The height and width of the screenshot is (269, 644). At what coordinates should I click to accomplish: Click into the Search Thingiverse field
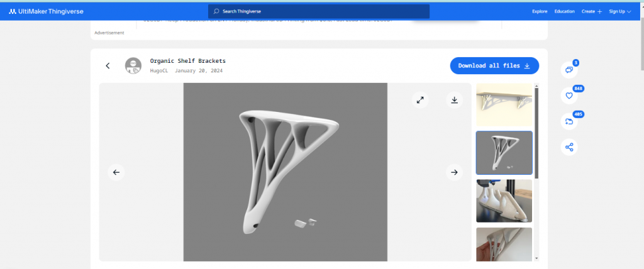coord(319,11)
